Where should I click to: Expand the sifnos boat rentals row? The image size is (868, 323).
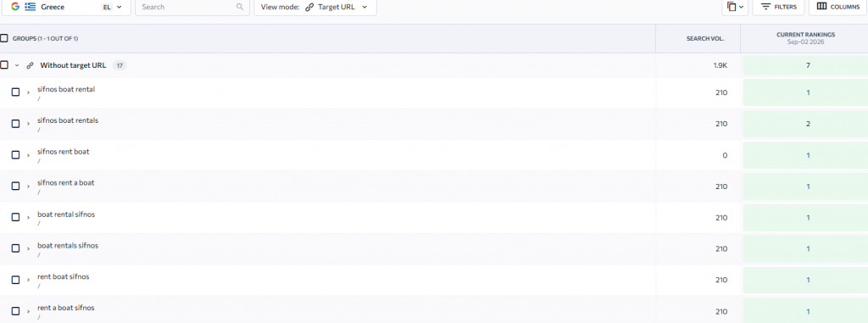(28, 124)
